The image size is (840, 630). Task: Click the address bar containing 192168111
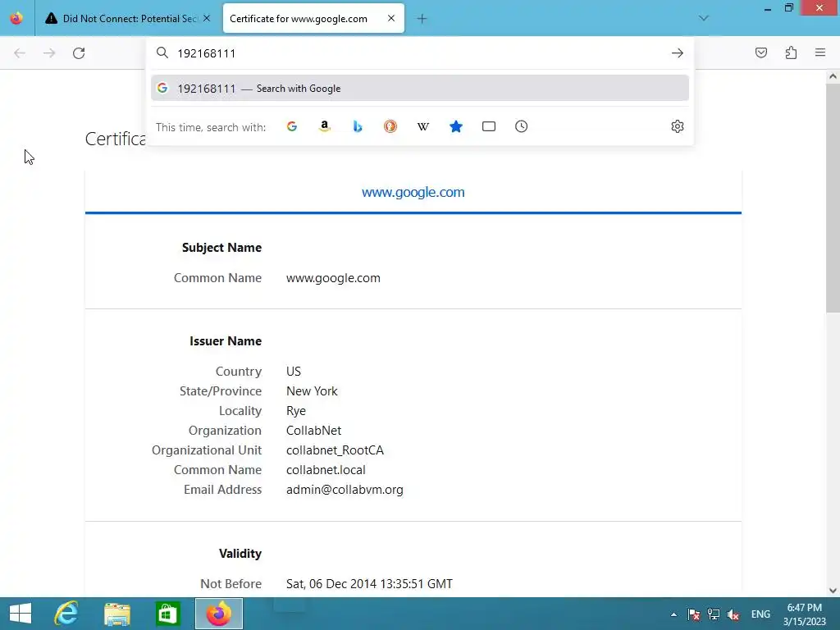[x=420, y=53]
